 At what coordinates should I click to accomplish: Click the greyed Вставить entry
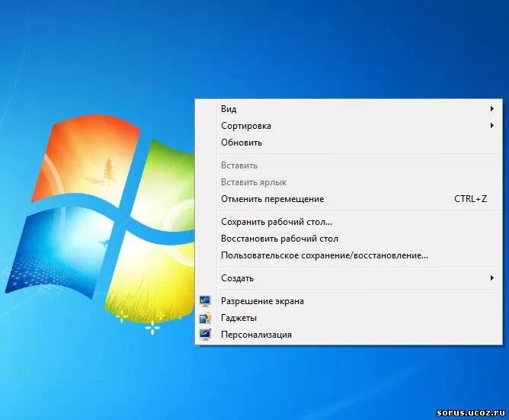tap(348, 165)
